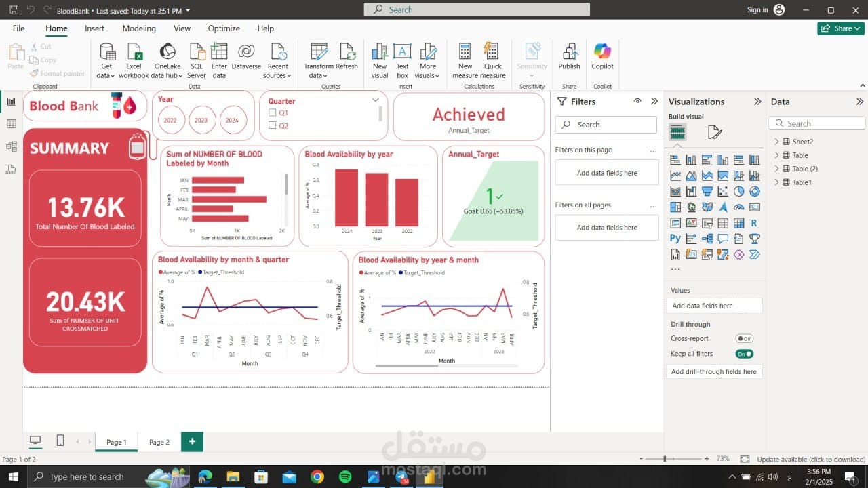This screenshot has height=488, width=868.
Task: Check the Q2 quarter checkbox
Action: point(272,125)
